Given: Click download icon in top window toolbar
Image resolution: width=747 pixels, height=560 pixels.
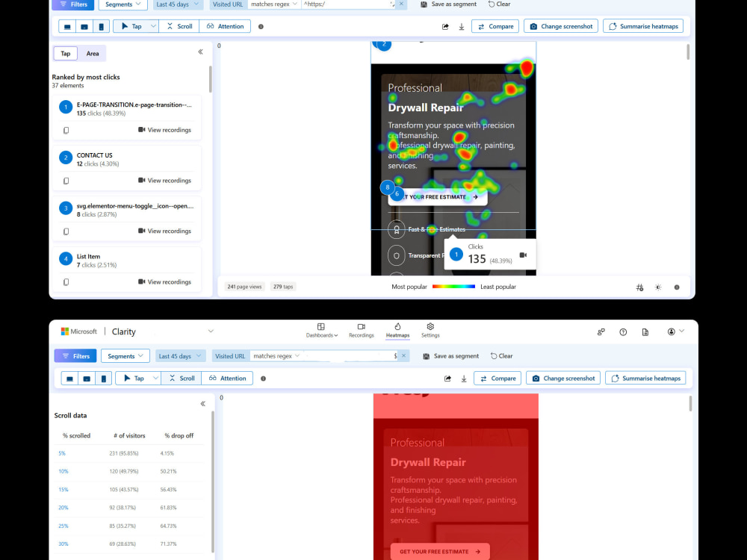Looking at the screenshot, I should click(462, 27).
